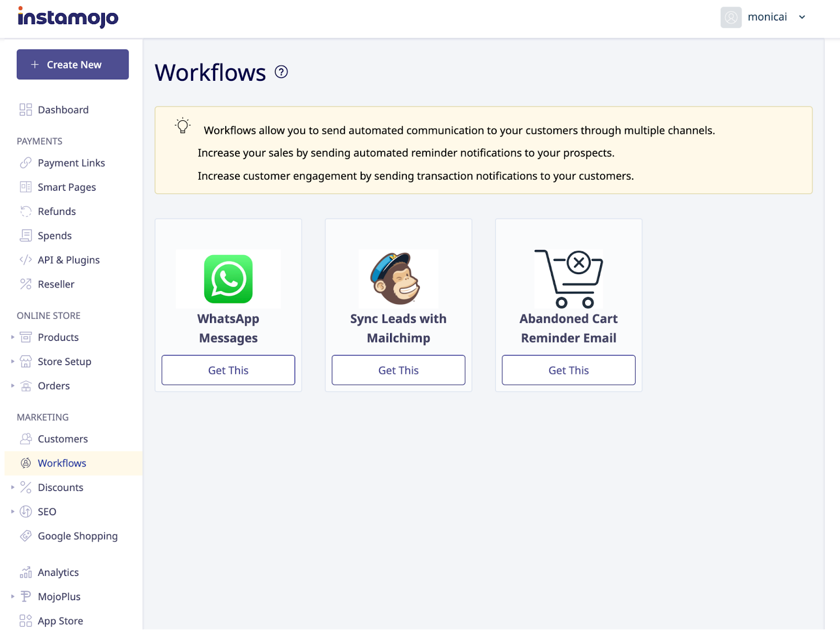Open the Customers link
The width and height of the screenshot is (840, 640).
pos(63,438)
